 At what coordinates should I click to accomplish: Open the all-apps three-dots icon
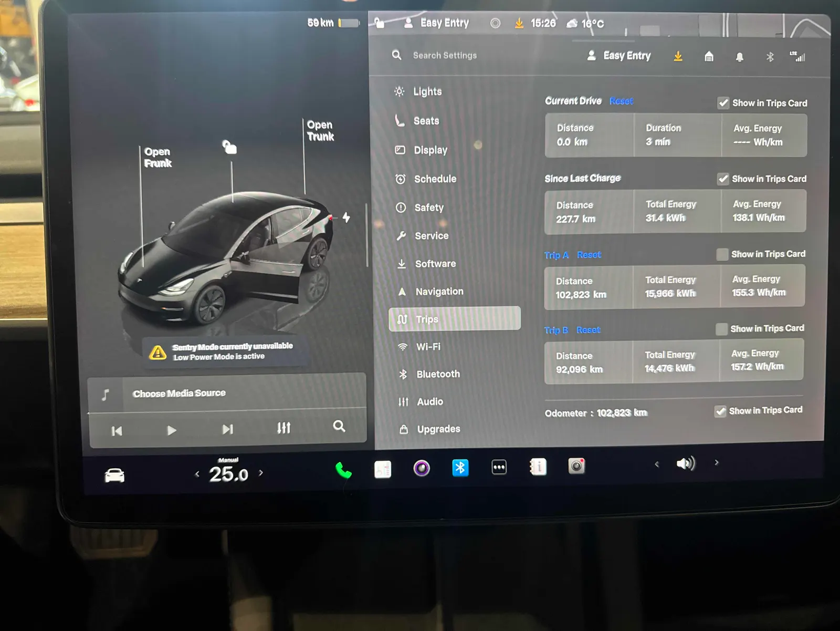tap(499, 467)
